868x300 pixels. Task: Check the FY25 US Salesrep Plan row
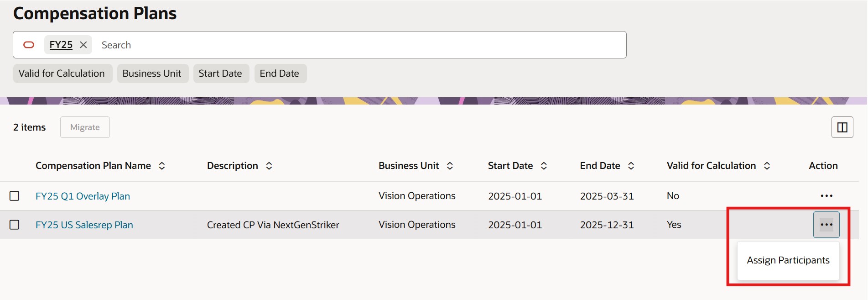click(x=15, y=225)
